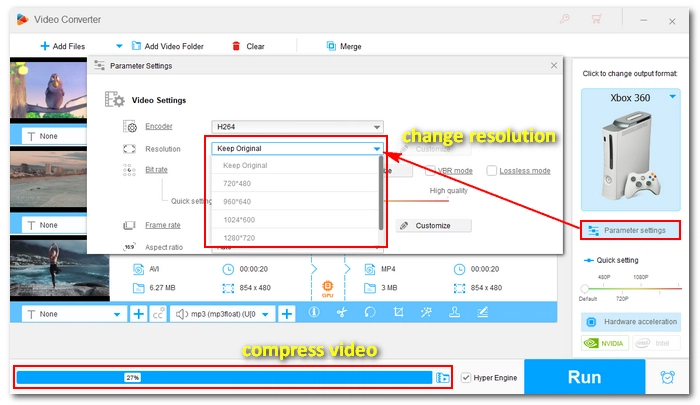Collapse the Resolution Keep Original dropdown
Image resolution: width=700 pixels, height=405 pixels.
point(297,148)
